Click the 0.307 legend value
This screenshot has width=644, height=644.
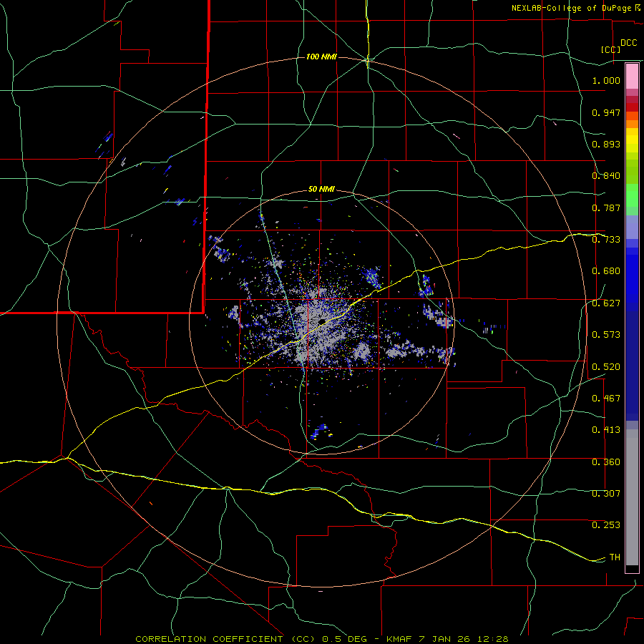tap(606, 493)
